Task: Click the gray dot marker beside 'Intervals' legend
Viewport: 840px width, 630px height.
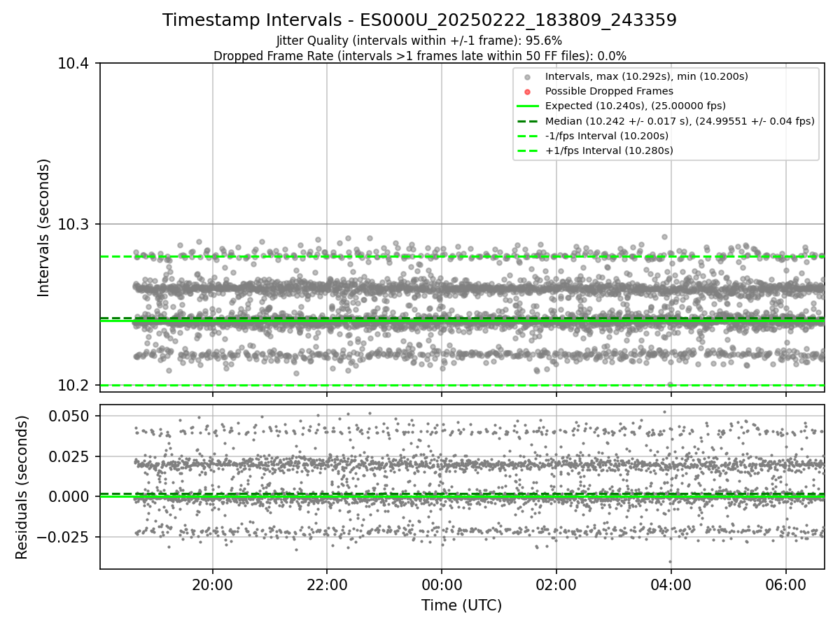Action: [x=528, y=77]
